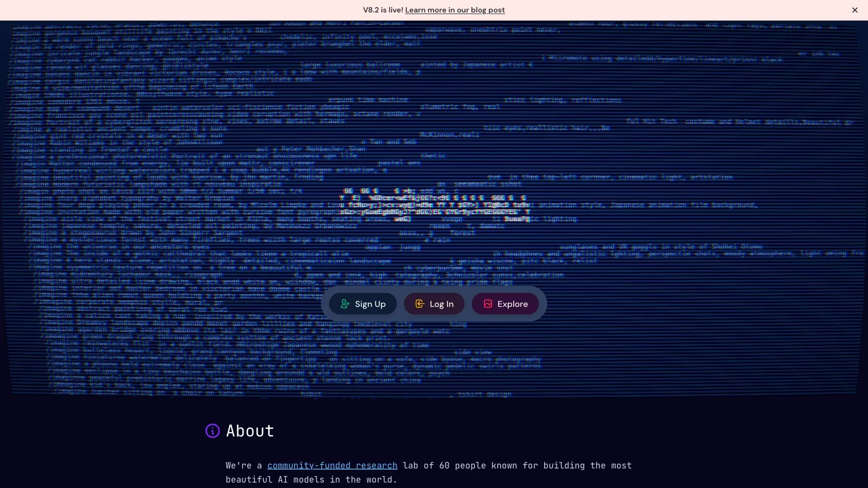Click the 'modern futuristic lampshade' prompt line
Image resolution: width=868 pixels, height=488 pixels.
[149, 184]
